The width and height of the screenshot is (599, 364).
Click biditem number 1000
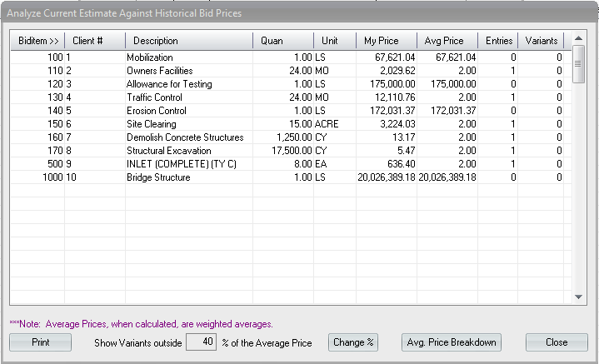point(52,177)
